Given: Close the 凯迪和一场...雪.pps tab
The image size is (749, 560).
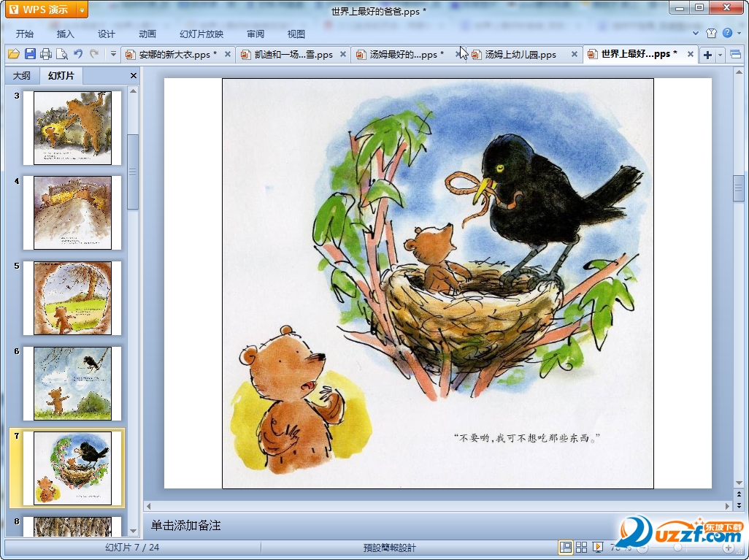Looking at the screenshot, I should tap(343, 55).
